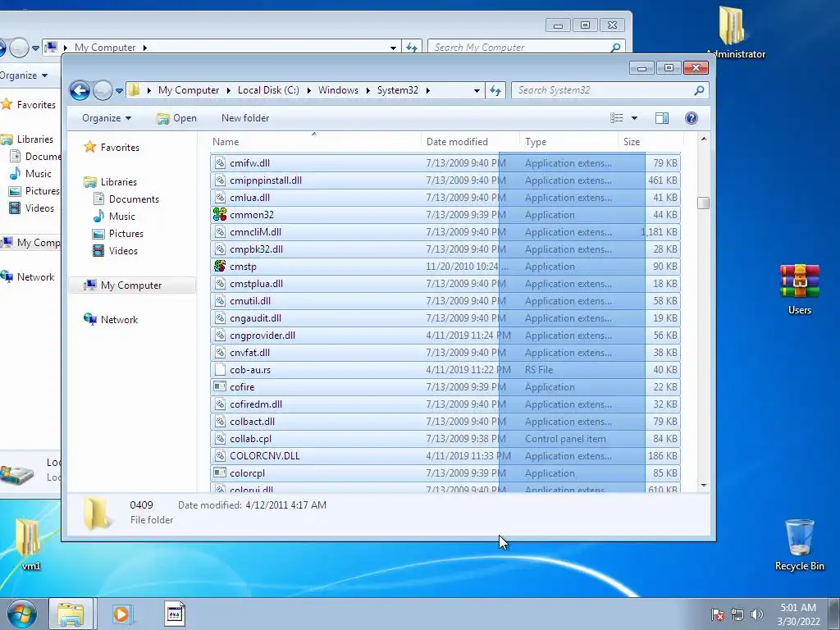Select cmipnpinstall.dll in the list
840x630 pixels.
pyautogui.click(x=445, y=180)
